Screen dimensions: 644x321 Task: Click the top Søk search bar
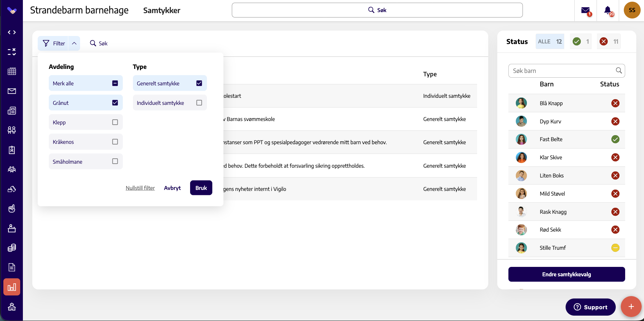click(x=377, y=10)
